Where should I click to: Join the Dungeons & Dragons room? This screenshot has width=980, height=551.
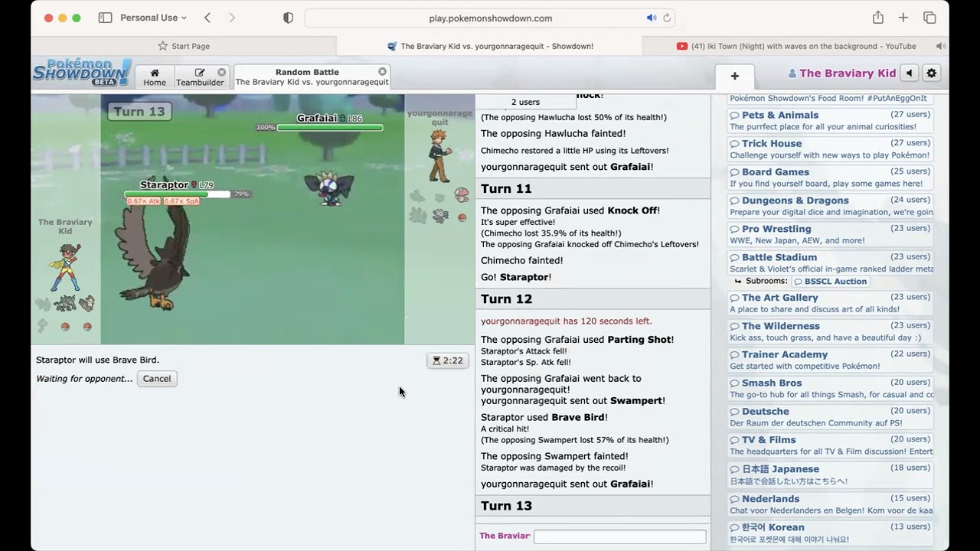(830, 206)
